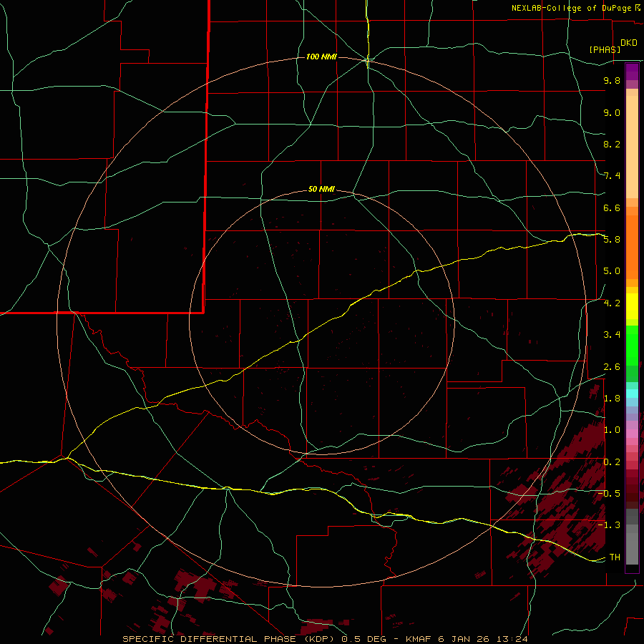The height and width of the screenshot is (644, 644).
Task: Click the 0.2 value on the color scale
Action: click(612, 462)
